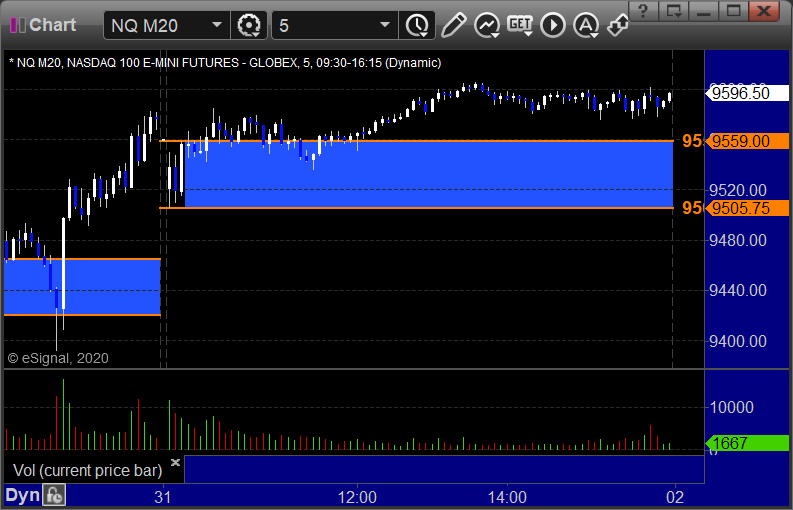Click the 14:00 time axis label

(507, 497)
